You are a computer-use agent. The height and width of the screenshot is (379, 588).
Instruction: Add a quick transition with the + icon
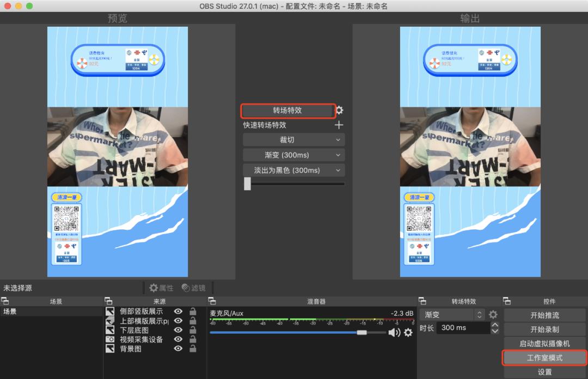point(339,125)
